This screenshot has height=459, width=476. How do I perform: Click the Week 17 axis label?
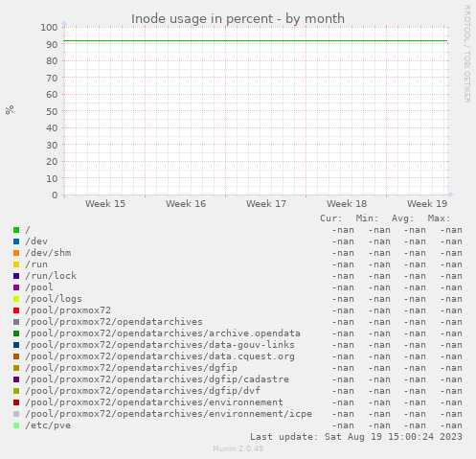coord(266,204)
